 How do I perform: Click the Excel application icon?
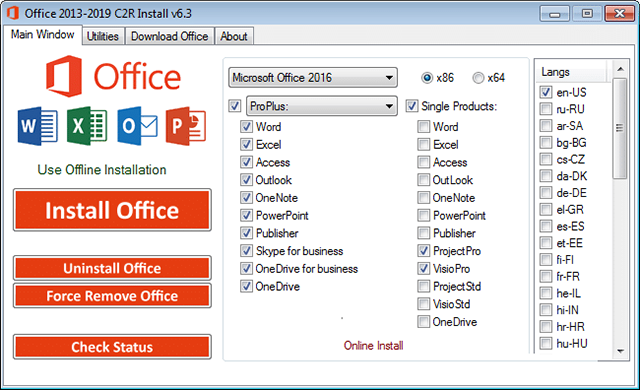(x=87, y=126)
